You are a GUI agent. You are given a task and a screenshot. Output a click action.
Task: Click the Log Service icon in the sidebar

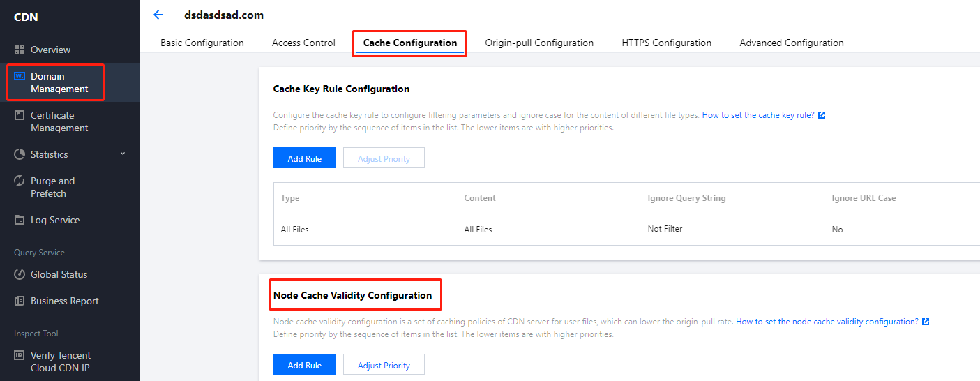19,220
